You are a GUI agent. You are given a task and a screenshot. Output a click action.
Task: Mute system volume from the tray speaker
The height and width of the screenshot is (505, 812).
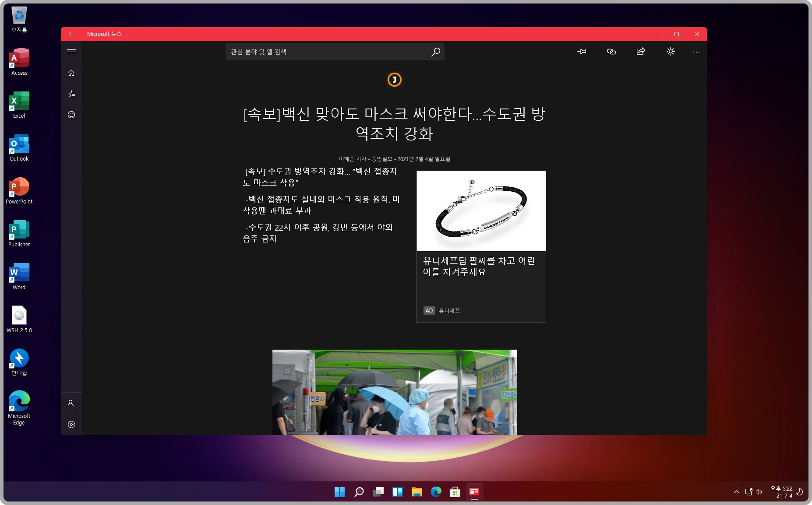(x=759, y=491)
